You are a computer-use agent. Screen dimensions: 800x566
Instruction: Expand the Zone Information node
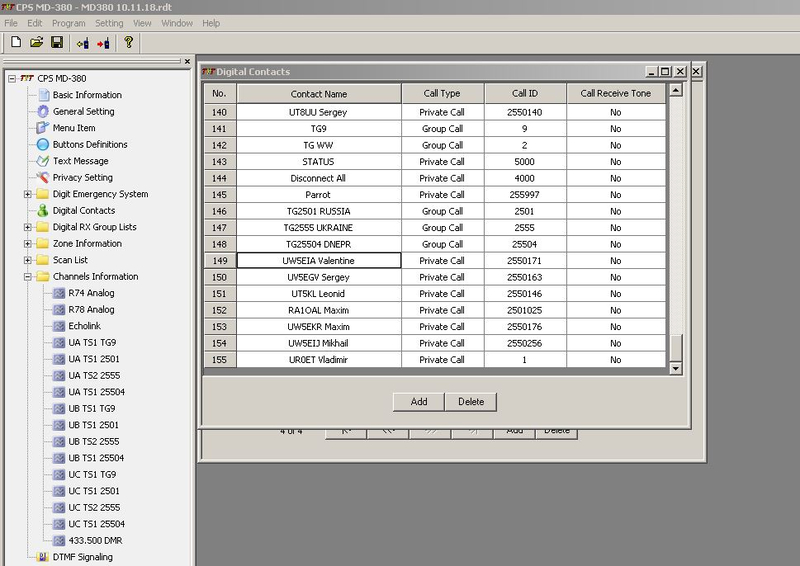pos(28,243)
